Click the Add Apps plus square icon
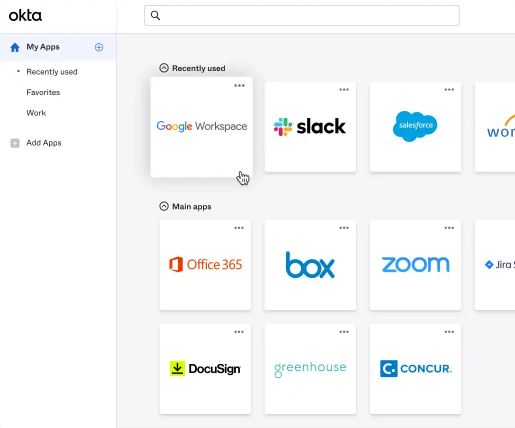Viewport: 515px width, 428px height. [x=15, y=143]
